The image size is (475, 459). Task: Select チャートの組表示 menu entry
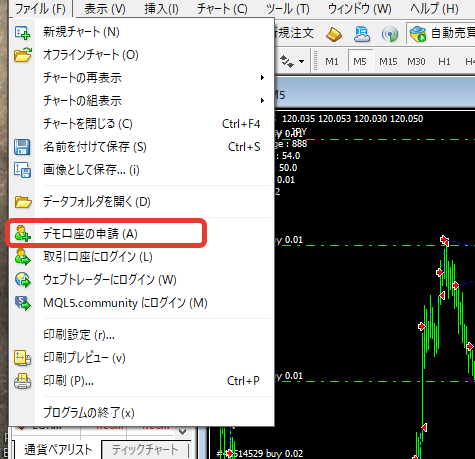pyautogui.click(x=141, y=100)
